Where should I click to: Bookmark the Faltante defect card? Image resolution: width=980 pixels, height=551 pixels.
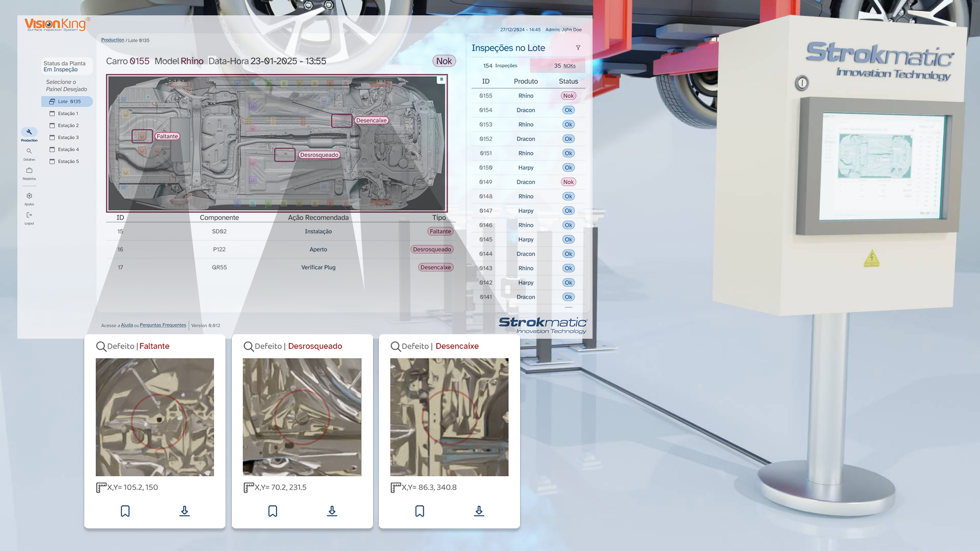125,511
